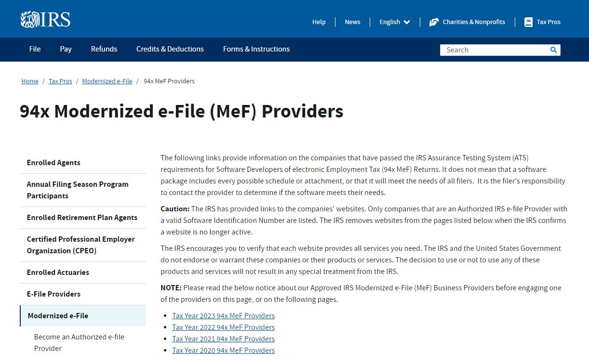Image resolution: width=589 pixels, height=364 pixels.
Task: Select Modernized e-File sidebar item
Action: (x=83, y=316)
